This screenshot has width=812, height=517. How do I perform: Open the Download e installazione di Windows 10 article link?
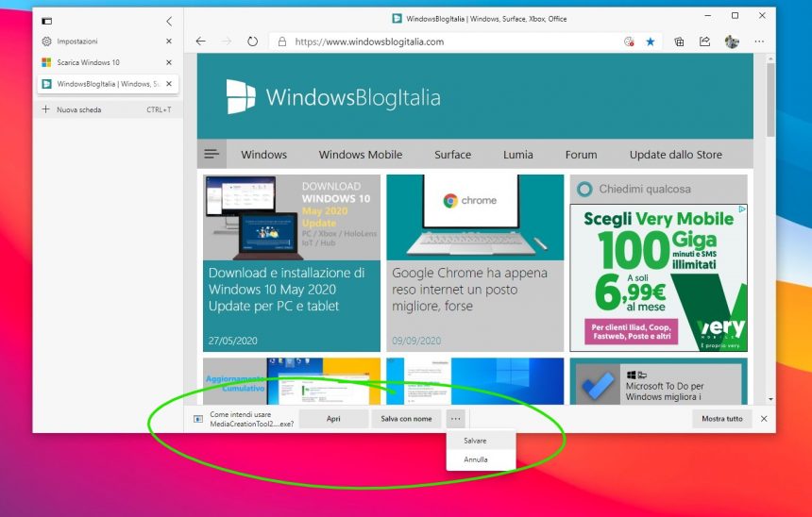(286, 290)
